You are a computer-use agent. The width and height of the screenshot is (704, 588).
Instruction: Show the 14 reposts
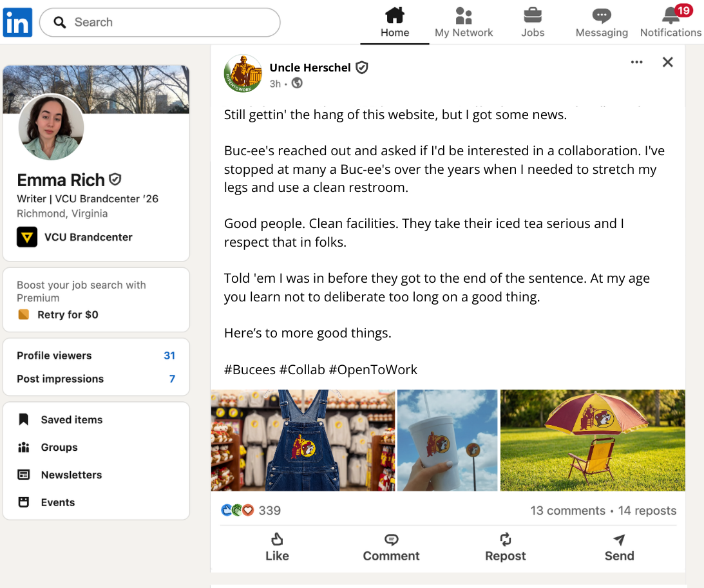(x=647, y=510)
